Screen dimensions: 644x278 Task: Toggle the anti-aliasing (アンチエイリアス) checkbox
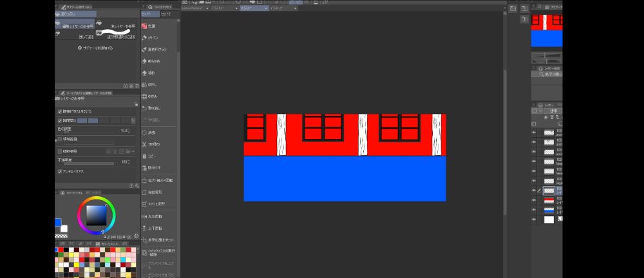coord(60,171)
